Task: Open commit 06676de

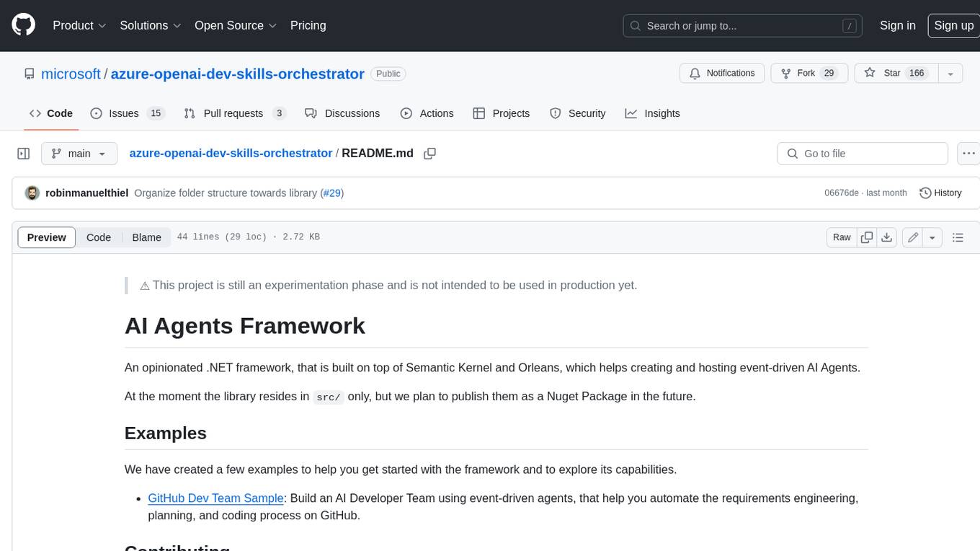Action: click(x=842, y=193)
